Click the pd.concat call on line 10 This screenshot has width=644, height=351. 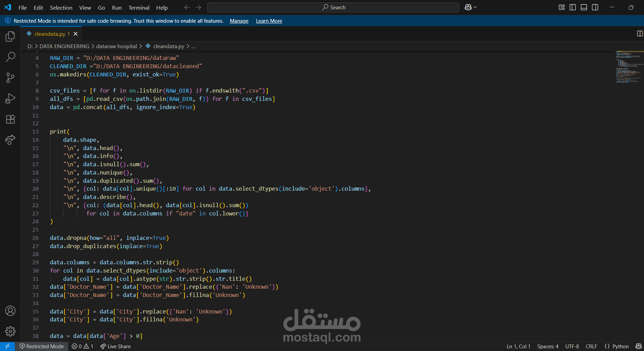tap(134, 107)
